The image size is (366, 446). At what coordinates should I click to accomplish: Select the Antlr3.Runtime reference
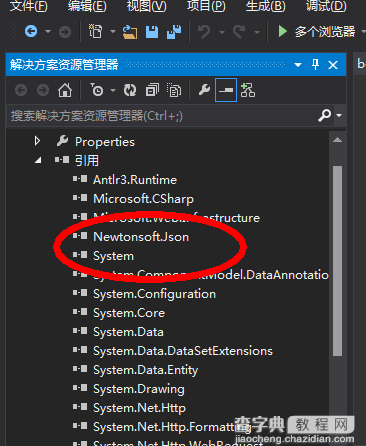[x=135, y=180]
